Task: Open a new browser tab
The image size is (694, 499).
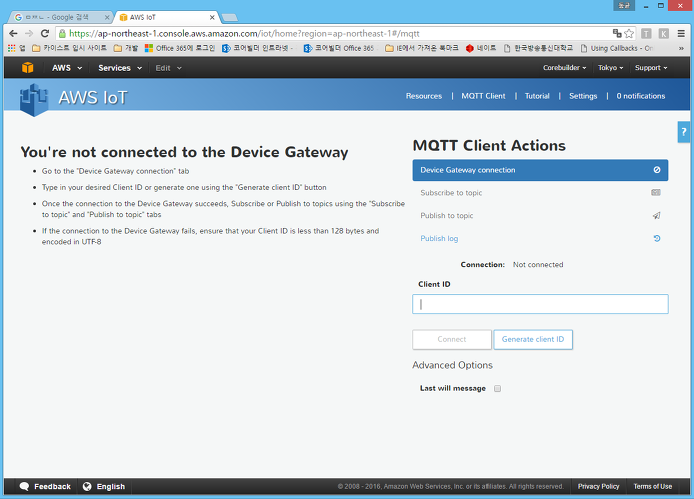Action: coord(230,17)
